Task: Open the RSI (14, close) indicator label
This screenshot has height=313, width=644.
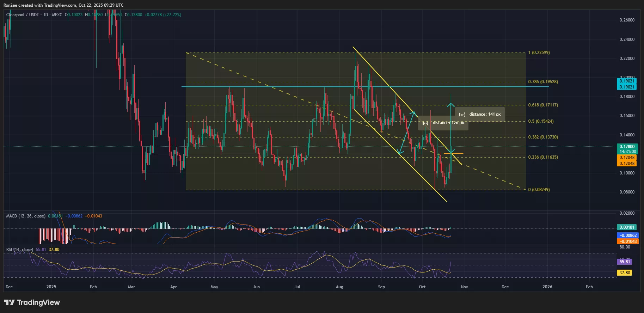Action: pyautogui.click(x=20, y=250)
